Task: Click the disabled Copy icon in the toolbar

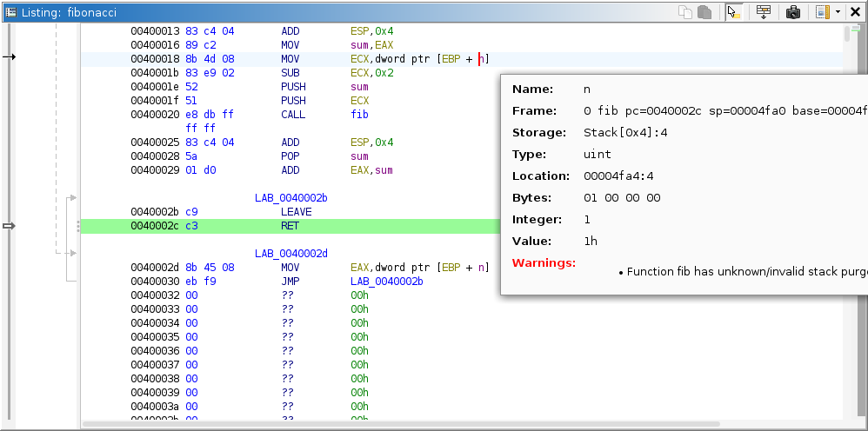Action: tap(686, 12)
